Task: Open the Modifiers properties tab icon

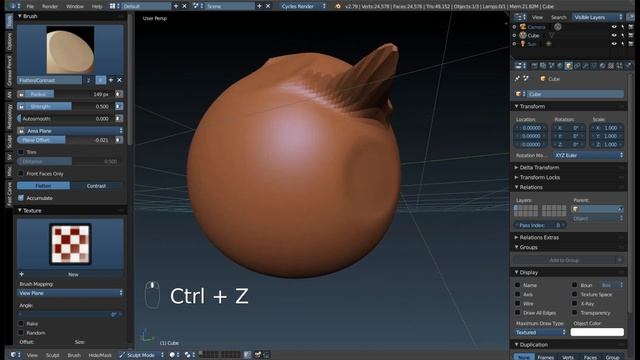Action: 586,66
